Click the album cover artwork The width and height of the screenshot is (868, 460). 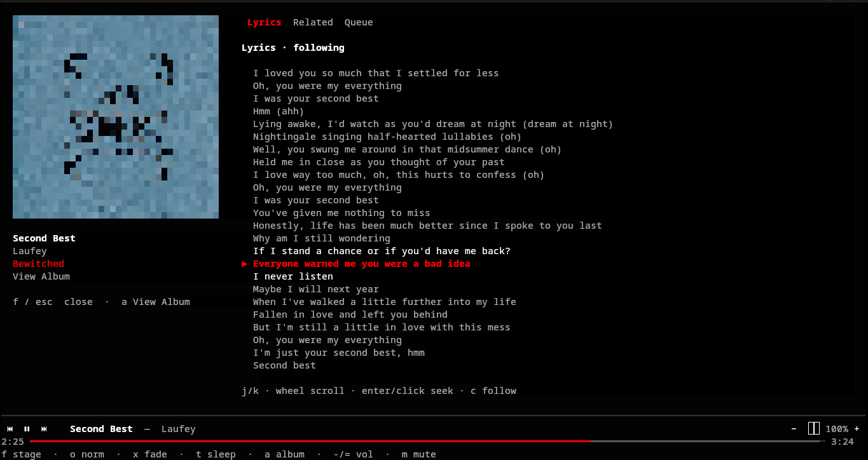click(x=116, y=117)
